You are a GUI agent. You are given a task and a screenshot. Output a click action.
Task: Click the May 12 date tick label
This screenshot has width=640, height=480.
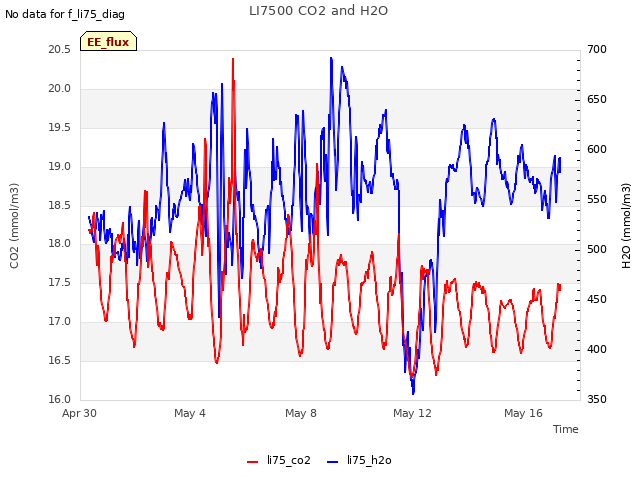pyautogui.click(x=412, y=413)
